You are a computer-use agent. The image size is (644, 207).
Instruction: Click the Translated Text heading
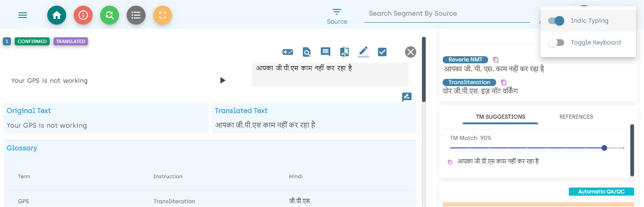[x=241, y=111]
